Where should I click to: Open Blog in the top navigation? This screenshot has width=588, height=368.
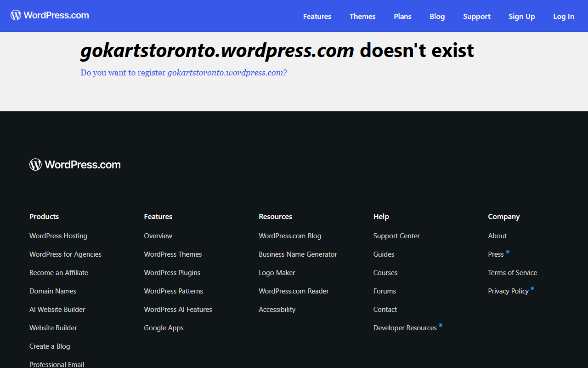437,16
